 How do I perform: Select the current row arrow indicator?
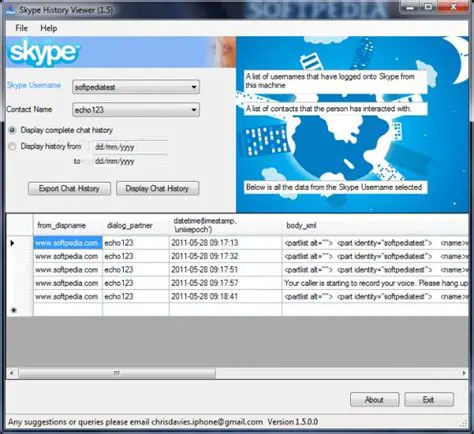(x=12, y=243)
